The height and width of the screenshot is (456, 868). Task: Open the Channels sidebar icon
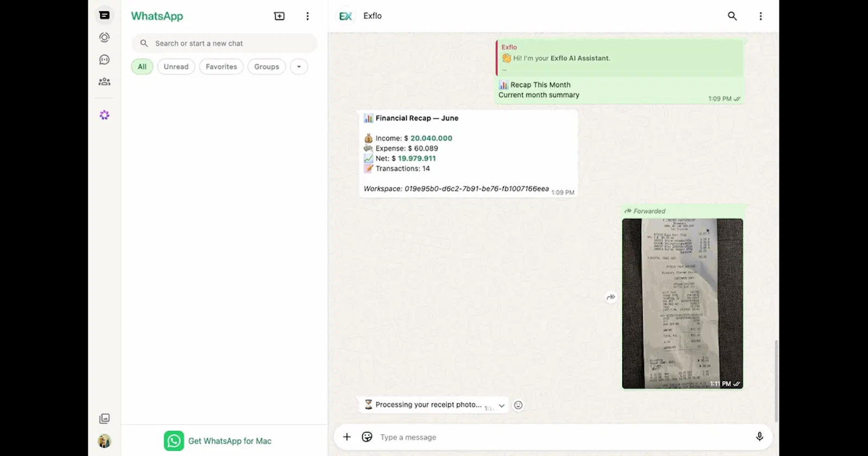click(105, 60)
